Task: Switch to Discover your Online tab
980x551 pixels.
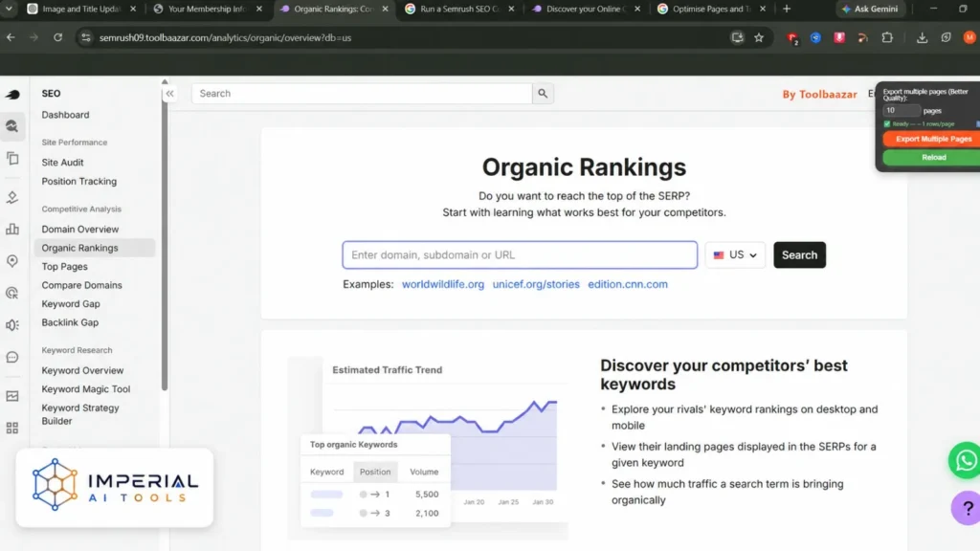Action: point(585,9)
